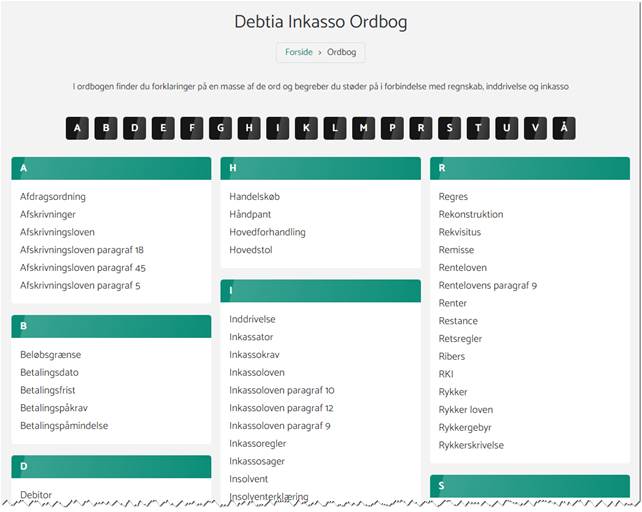Open the Afdragsordning dictionary entry
This screenshot has width=642, height=512.
pyautogui.click(x=53, y=197)
